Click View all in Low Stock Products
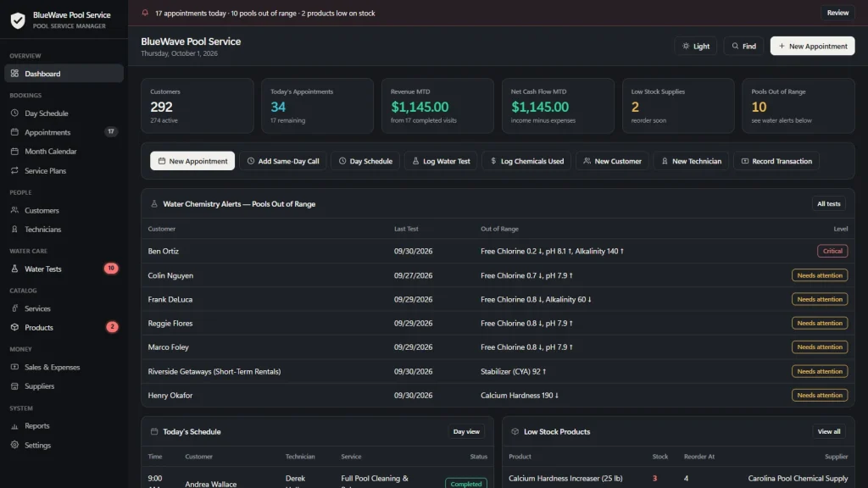 (x=828, y=431)
